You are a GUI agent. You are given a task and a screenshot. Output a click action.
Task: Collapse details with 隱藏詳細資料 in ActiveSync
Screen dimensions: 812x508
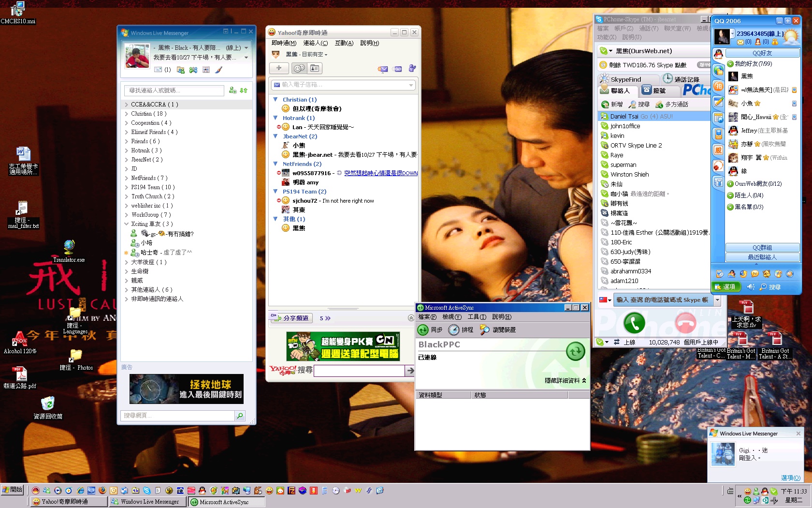pyautogui.click(x=565, y=381)
